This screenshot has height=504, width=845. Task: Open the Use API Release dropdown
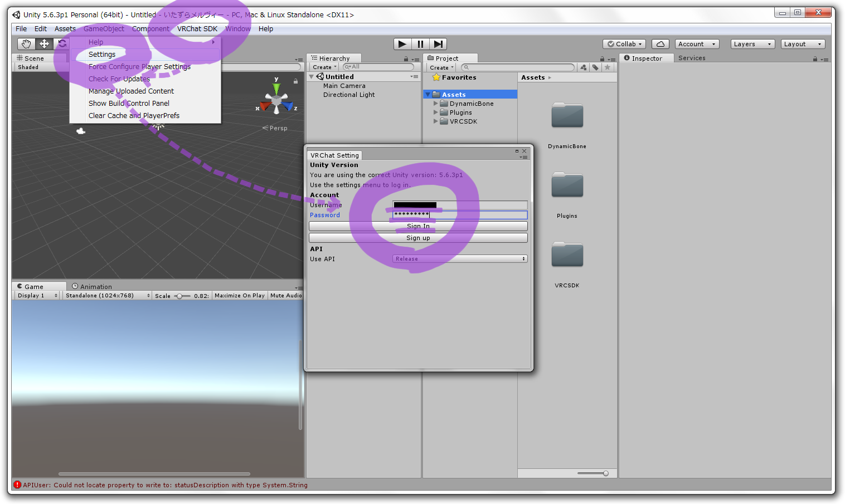(460, 259)
